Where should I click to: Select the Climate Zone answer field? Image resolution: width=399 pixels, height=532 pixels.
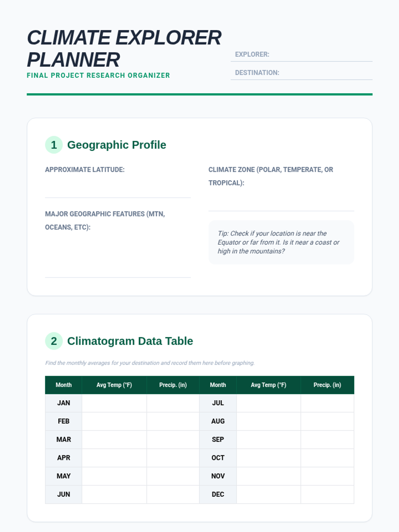281,201
